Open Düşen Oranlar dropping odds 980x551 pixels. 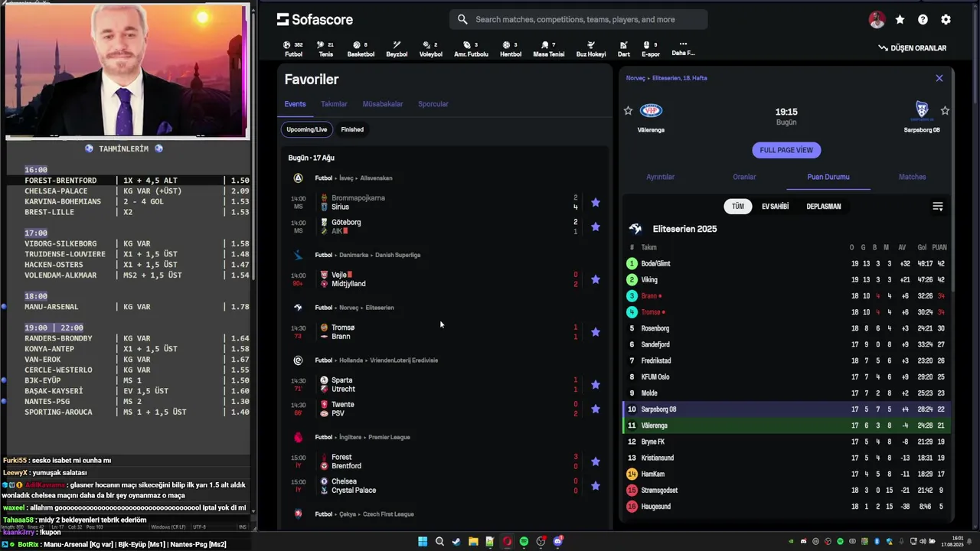(913, 48)
